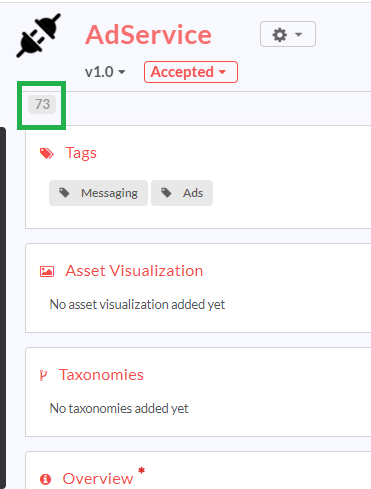The height and width of the screenshot is (489, 371).
Task: Click the 'No taxonomies added yet' text
Action: pyautogui.click(x=119, y=408)
